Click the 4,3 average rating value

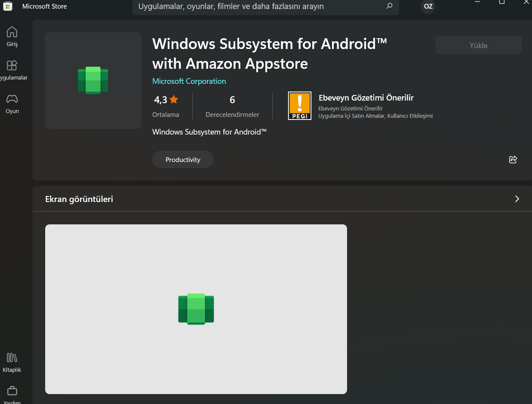click(x=160, y=100)
